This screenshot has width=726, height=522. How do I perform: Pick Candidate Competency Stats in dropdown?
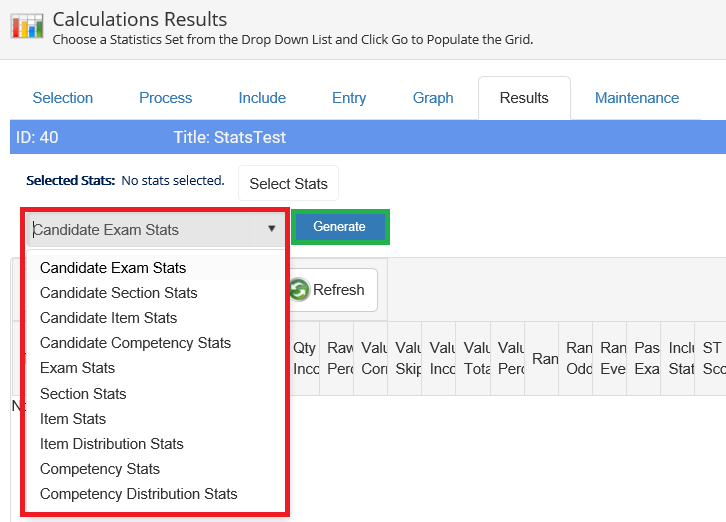click(x=135, y=343)
